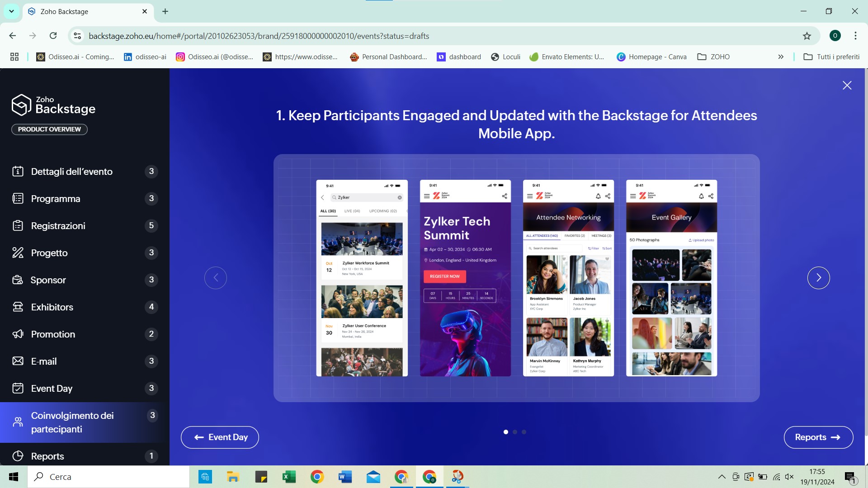The image size is (868, 488).
Task: Click the muted volume tray icon
Action: coord(789,477)
